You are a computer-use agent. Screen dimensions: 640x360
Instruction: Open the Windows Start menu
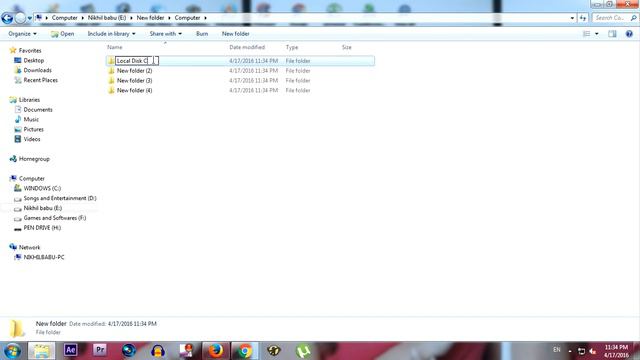[12, 351]
